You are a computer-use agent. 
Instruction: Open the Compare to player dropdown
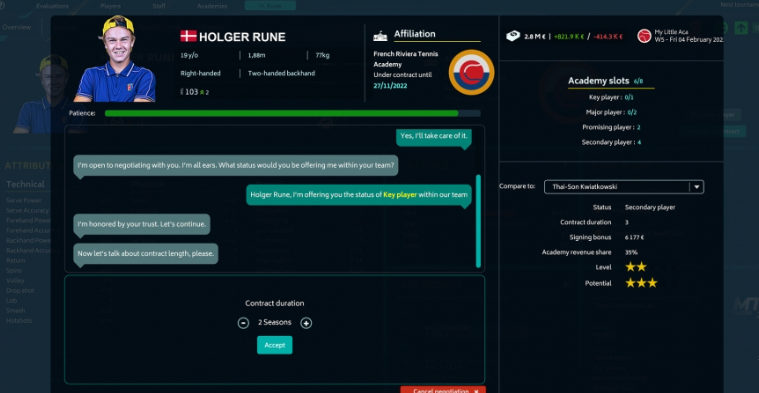tap(623, 187)
